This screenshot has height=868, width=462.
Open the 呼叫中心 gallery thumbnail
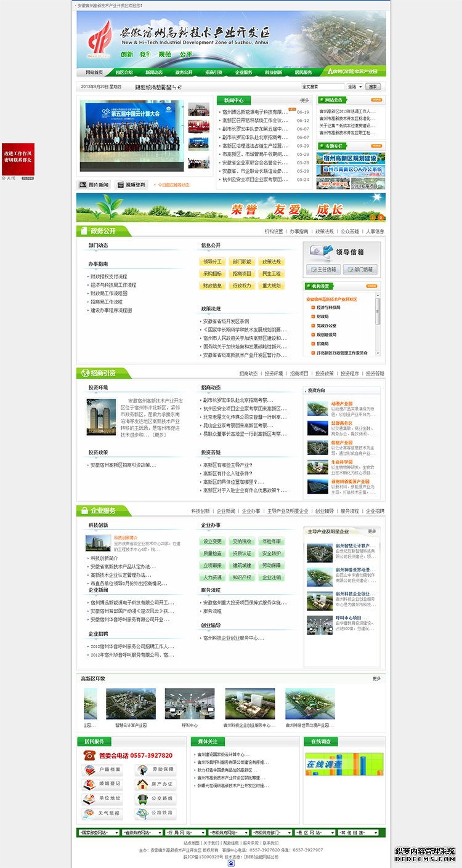tap(190, 704)
